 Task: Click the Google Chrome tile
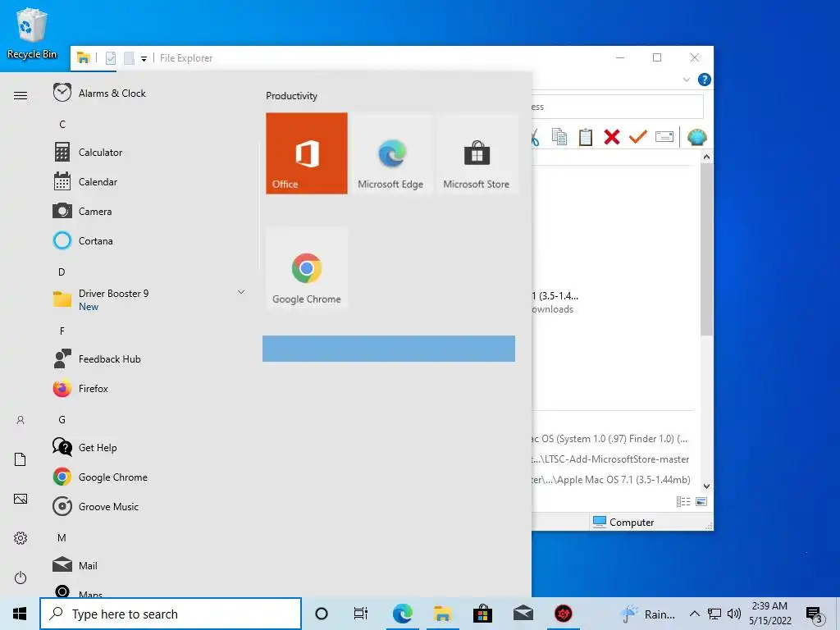[307, 268]
